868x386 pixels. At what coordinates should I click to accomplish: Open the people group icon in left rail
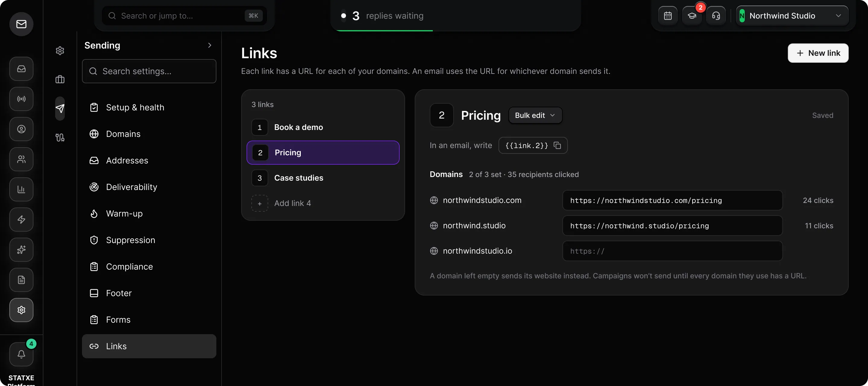[x=21, y=159]
